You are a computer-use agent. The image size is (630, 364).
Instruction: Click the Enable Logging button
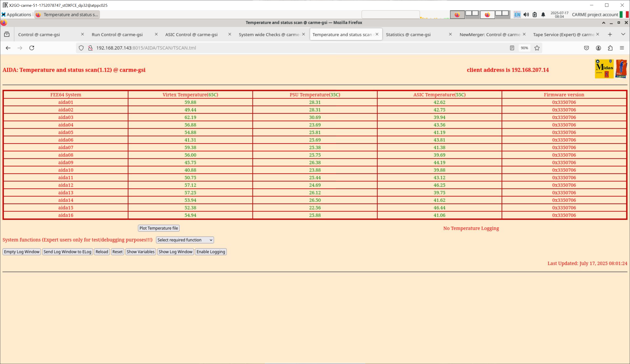[x=211, y=252]
